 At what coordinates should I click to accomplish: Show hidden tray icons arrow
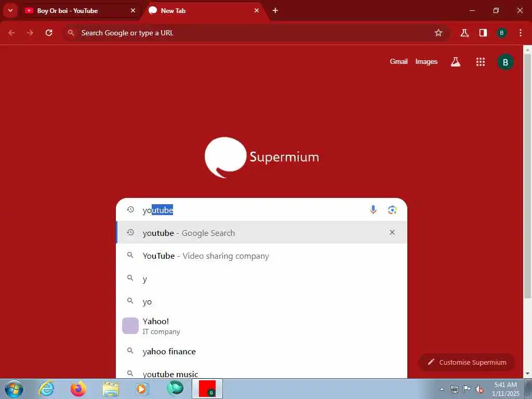[442, 390]
